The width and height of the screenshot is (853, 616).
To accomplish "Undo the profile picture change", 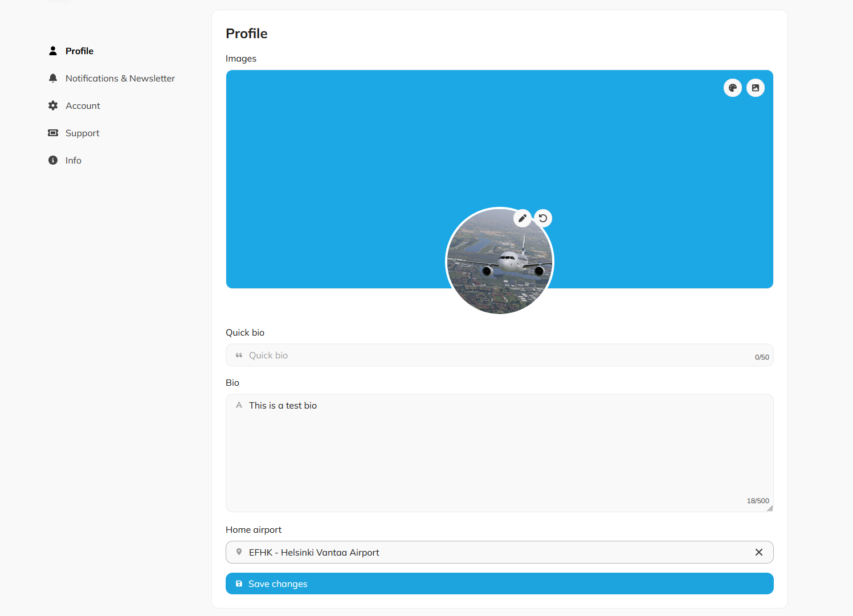I will [543, 218].
